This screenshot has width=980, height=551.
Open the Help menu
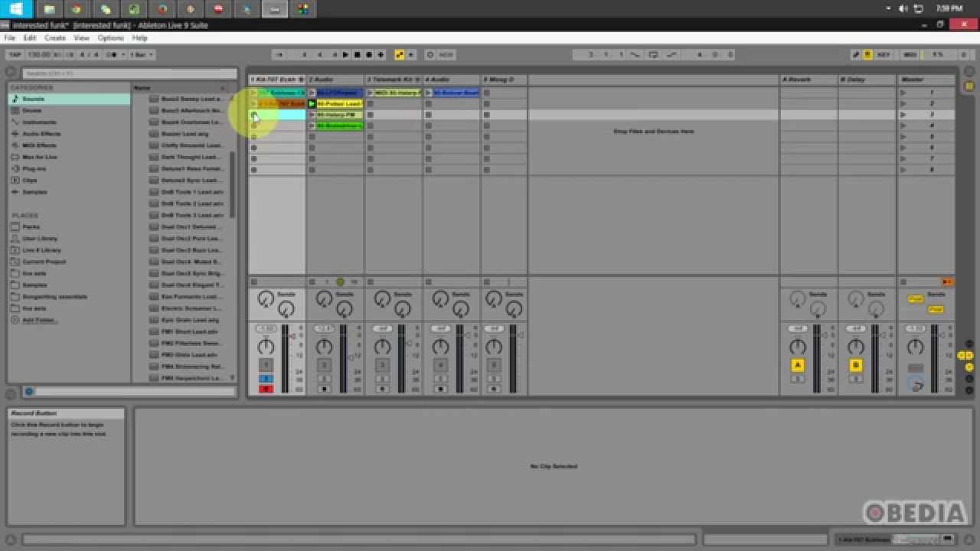tap(139, 37)
